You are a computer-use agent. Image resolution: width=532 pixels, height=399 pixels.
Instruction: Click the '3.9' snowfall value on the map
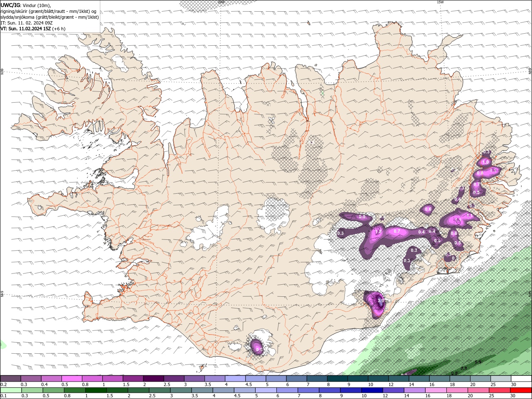point(380,300)
